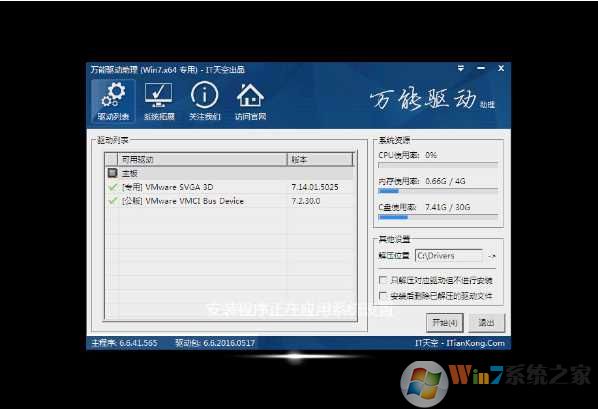Select the 主板 category row
This screenshot has width=598, height=410.
[x=229, y=173]
